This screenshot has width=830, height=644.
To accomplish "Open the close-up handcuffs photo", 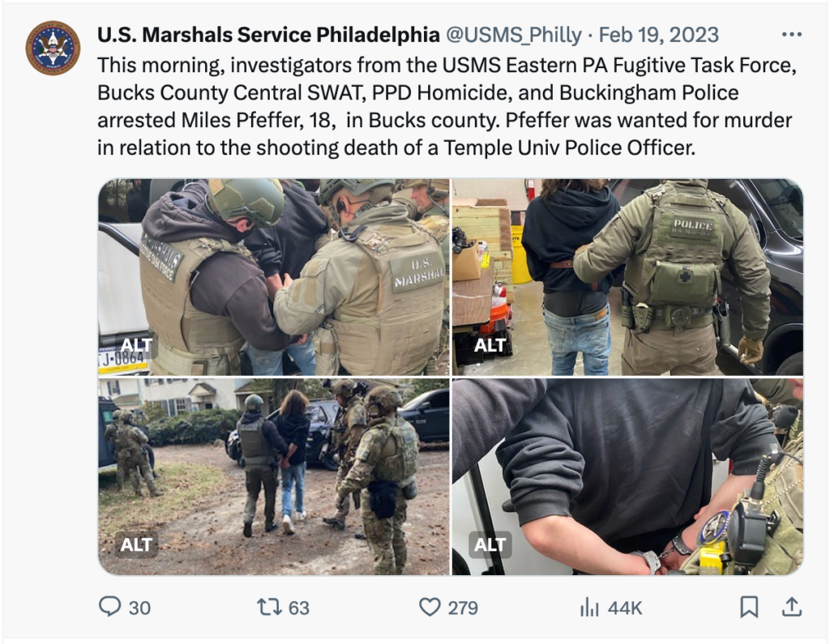I will pyautogui.click(x=627, y=476).
